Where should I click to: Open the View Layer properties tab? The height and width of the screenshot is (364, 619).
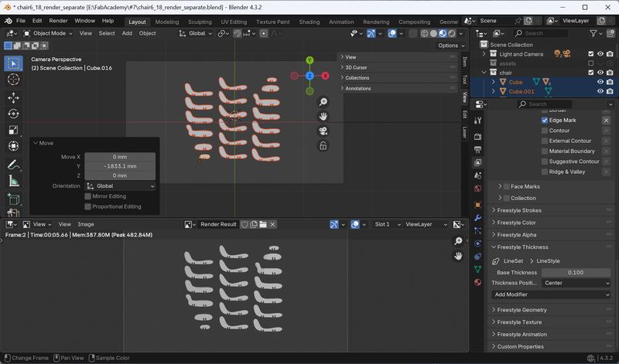point(477,162)
